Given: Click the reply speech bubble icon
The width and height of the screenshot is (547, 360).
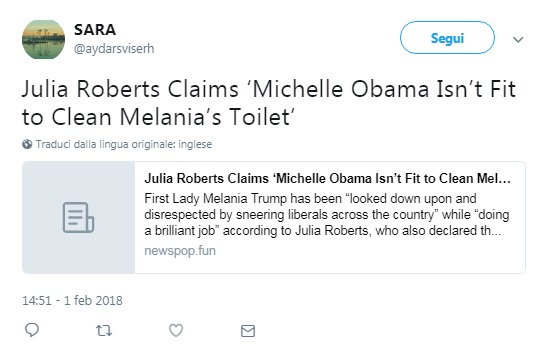Looking at the screenshot, I should (x=32, y=330).
